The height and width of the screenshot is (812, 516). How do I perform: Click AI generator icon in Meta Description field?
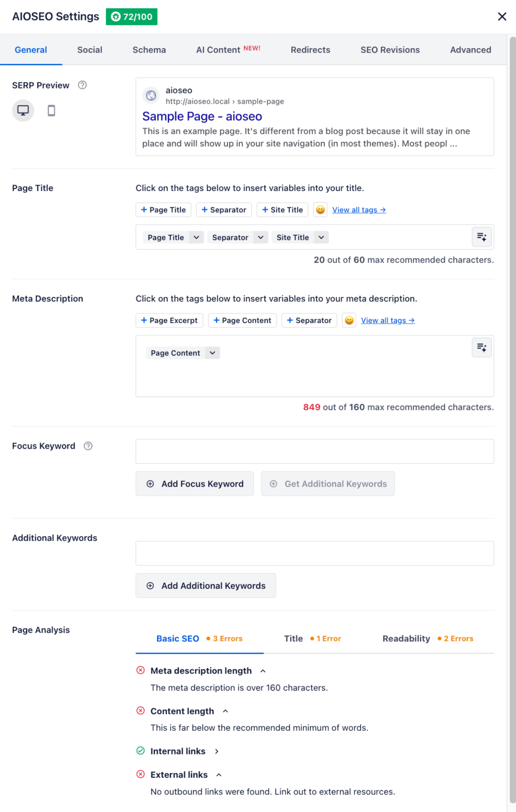[x=482, y=348]
